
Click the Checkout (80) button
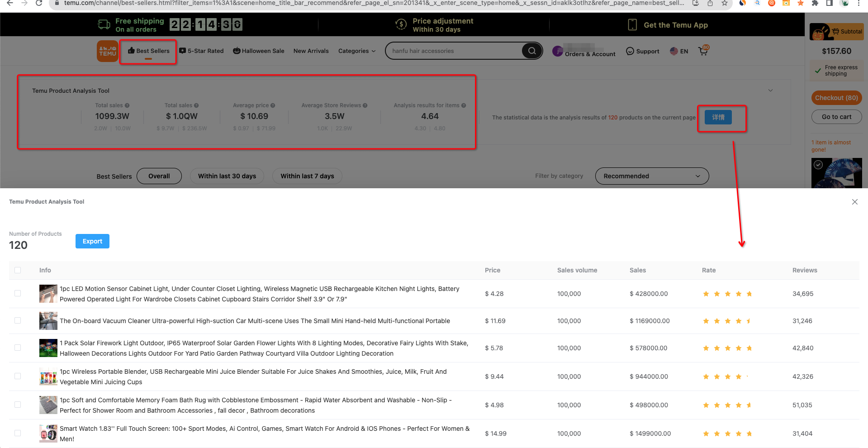836,98
